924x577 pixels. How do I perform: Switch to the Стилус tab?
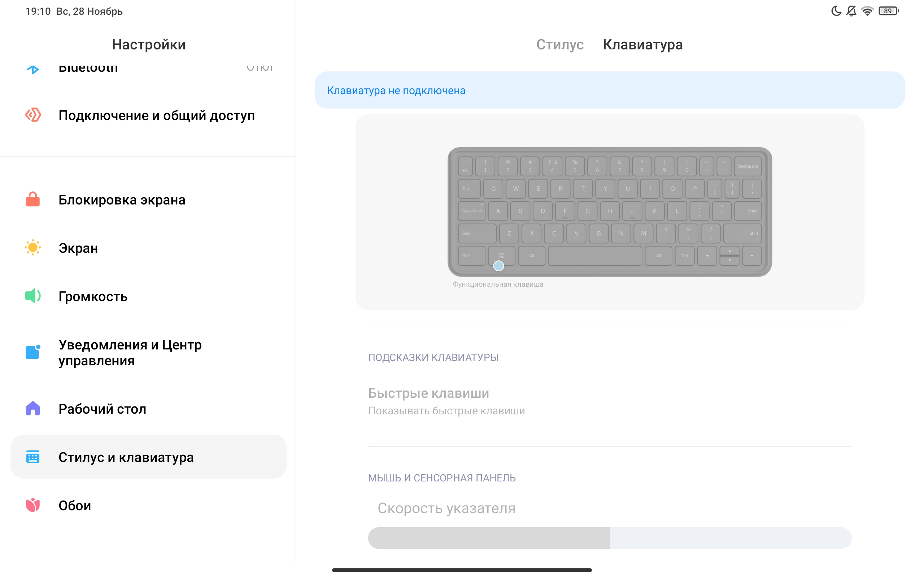click(560, 45)
